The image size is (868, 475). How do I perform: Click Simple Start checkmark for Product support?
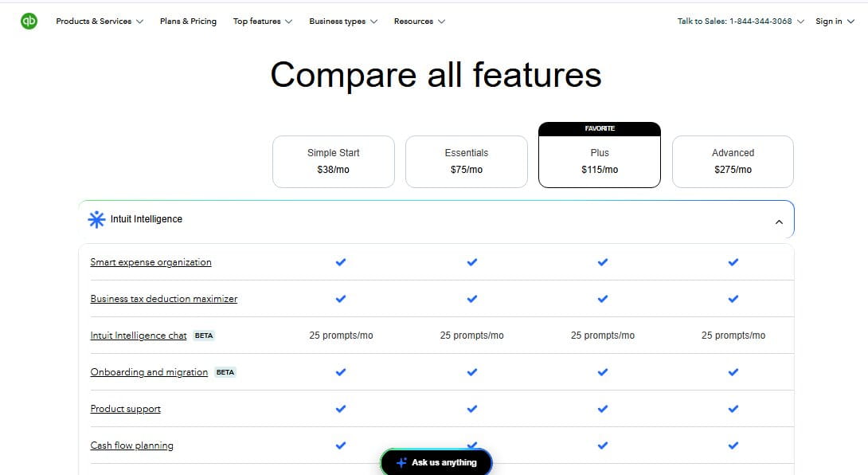point(341,409)
